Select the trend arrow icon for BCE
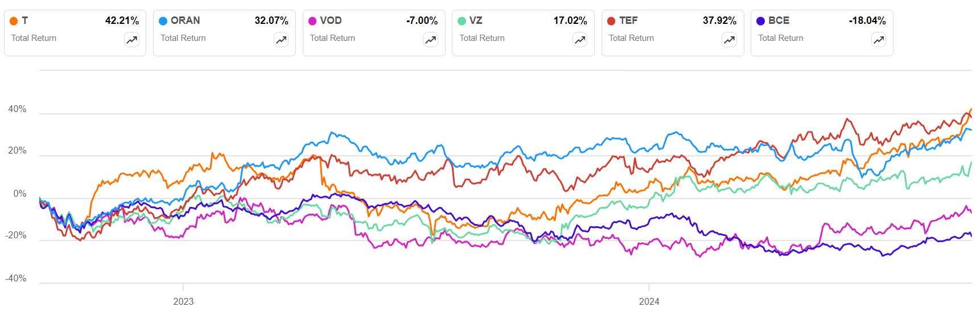Screen dimensions: 980x311 pyautogui.click(x=879, y=40)
